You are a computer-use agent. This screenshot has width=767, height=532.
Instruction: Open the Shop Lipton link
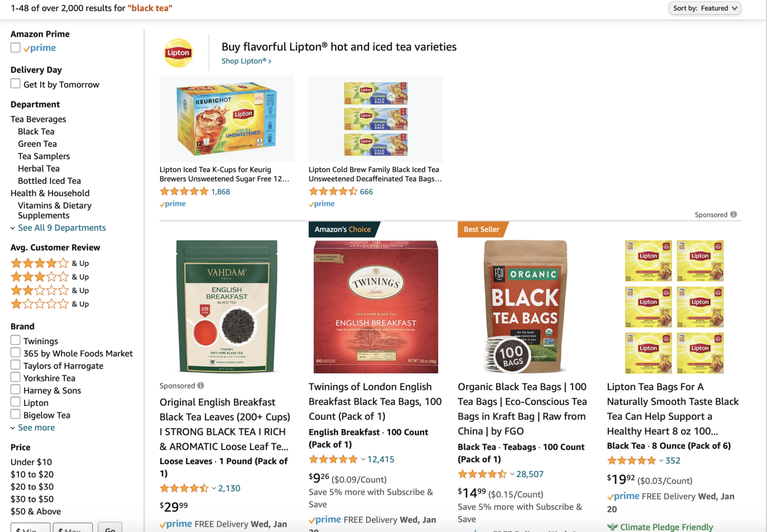pyautogui.click(x=246, y=60)
